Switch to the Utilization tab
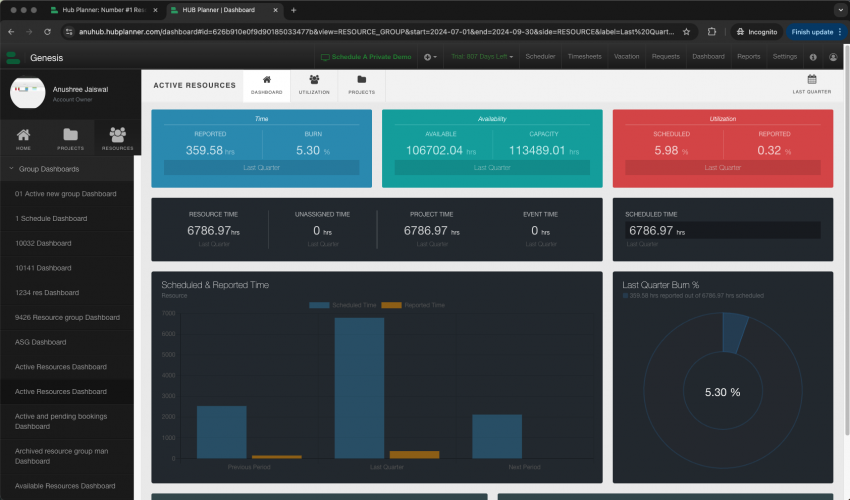850x500 pixels. click(x=314, y=84)
